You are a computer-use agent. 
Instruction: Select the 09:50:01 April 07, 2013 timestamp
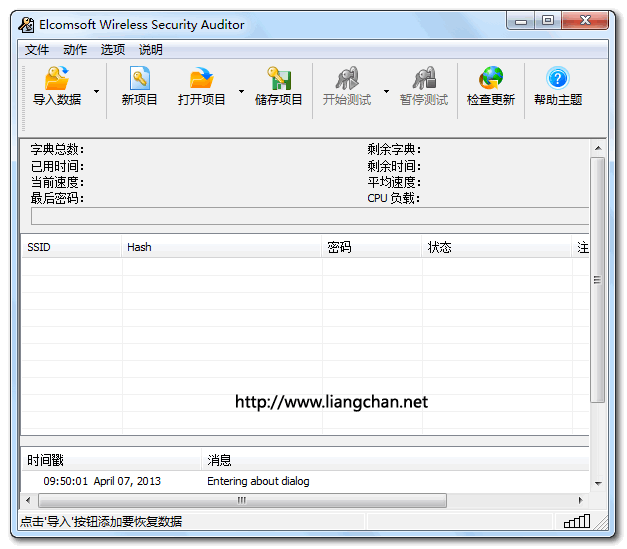(102, 481)
